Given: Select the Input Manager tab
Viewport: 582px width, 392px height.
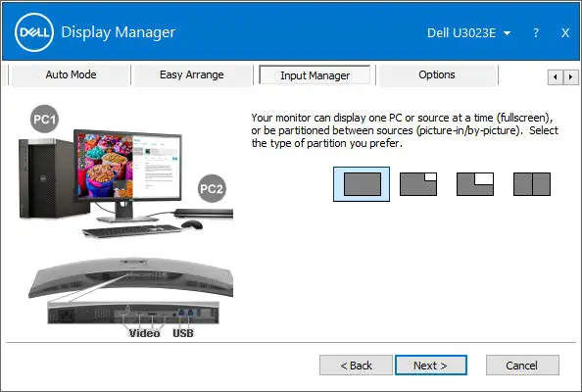Looking at the screenshot, I should (315, 75).
